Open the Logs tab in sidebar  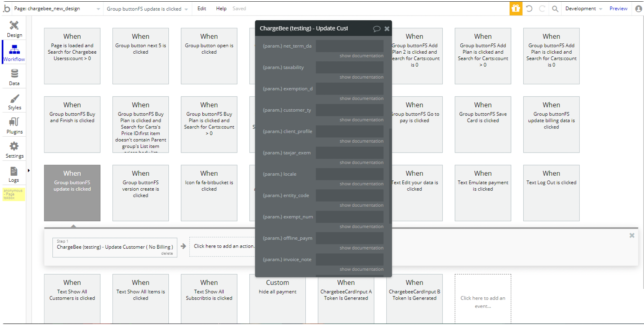14,174
